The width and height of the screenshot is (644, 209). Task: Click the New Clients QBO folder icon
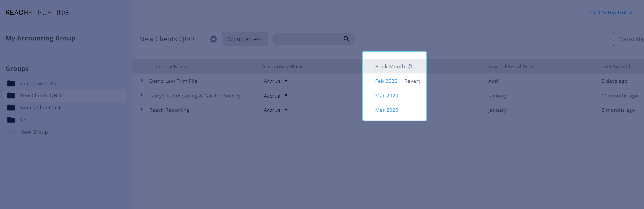11,96
